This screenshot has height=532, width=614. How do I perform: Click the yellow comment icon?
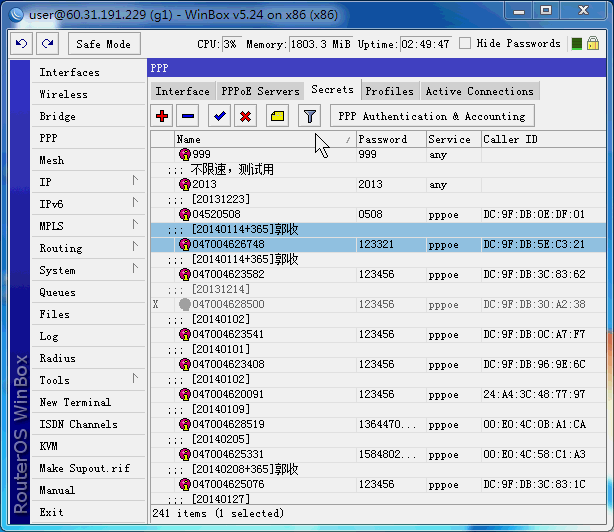coord(278,116)
